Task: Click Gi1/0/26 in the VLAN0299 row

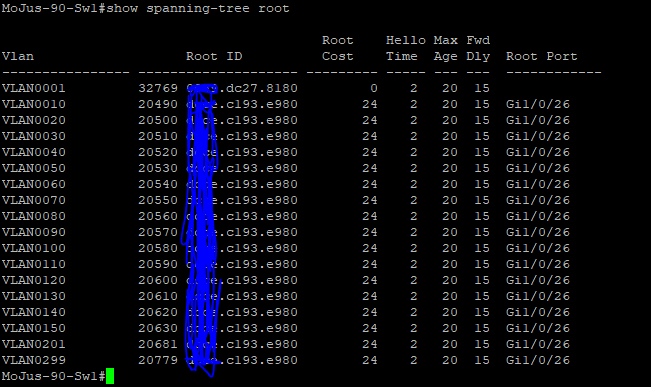Action: (538, 360)
